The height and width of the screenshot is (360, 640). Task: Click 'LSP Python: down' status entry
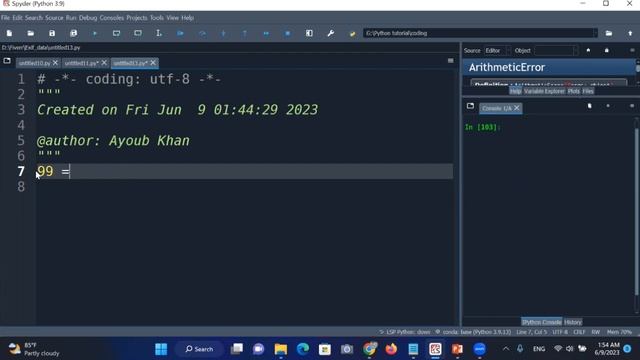pos(404,332)
